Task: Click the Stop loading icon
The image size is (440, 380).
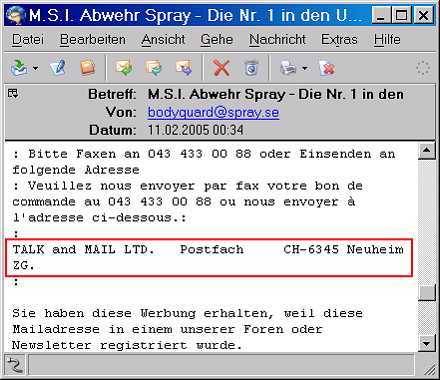Action: [x=327, y=68]
